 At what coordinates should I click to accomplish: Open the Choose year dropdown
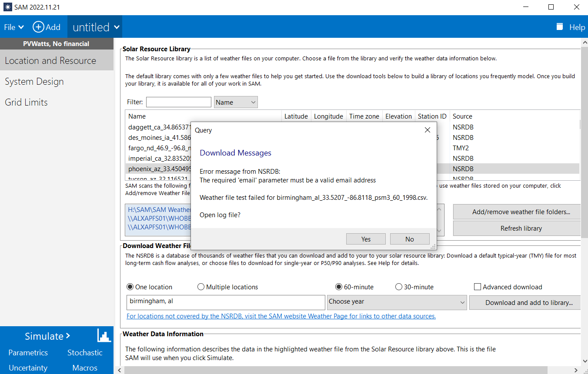tap(396, 302)
